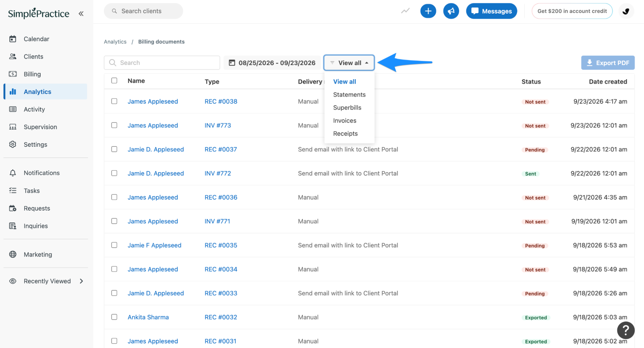Click the Export PDF button

pyautogui.click(x=608, y=63)
